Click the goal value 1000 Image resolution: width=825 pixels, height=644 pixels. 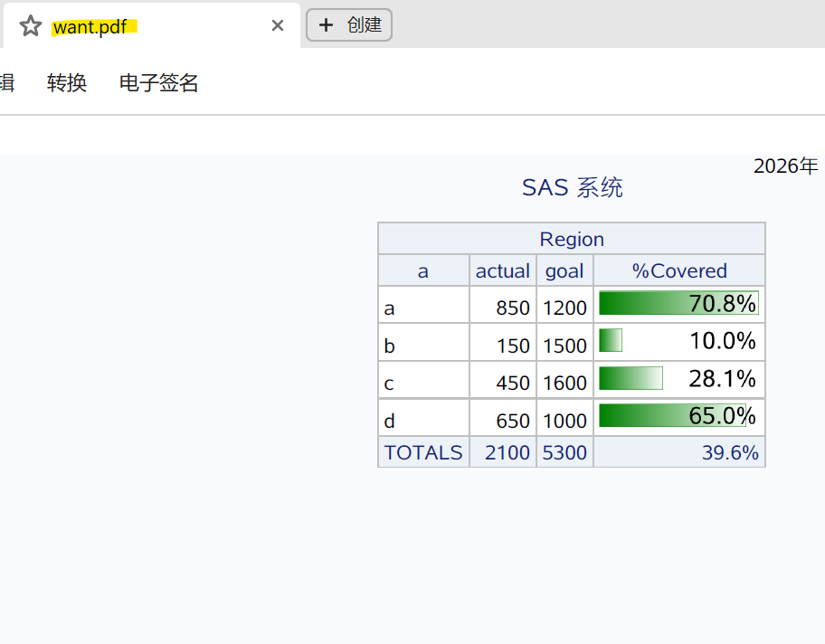(x=564, y=421)
